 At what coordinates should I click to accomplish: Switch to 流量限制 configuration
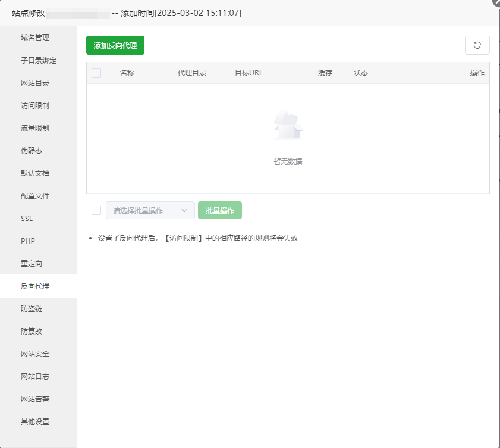(34, 128)
